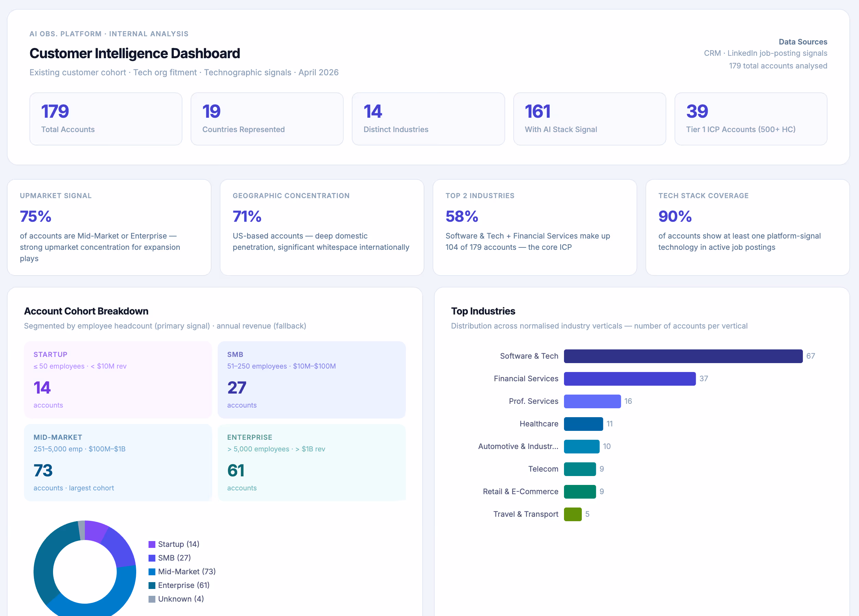
Task: Select the Mid-Market cohort tile
Action: (x=118, y=463)
